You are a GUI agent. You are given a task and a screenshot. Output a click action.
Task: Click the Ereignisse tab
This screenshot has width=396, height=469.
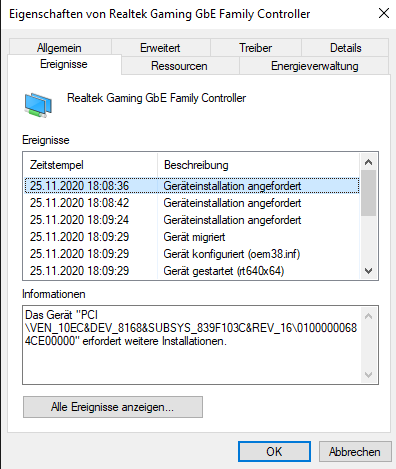[x=64, y=64]
